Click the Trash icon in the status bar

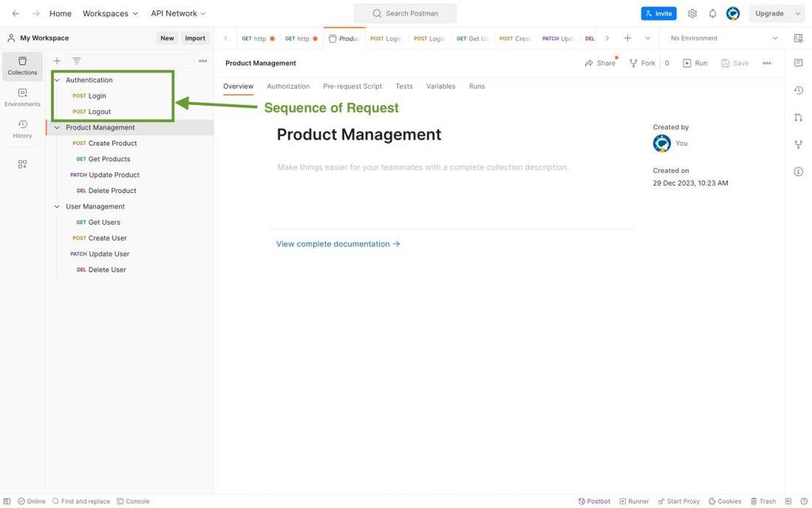tap(763, 501)
